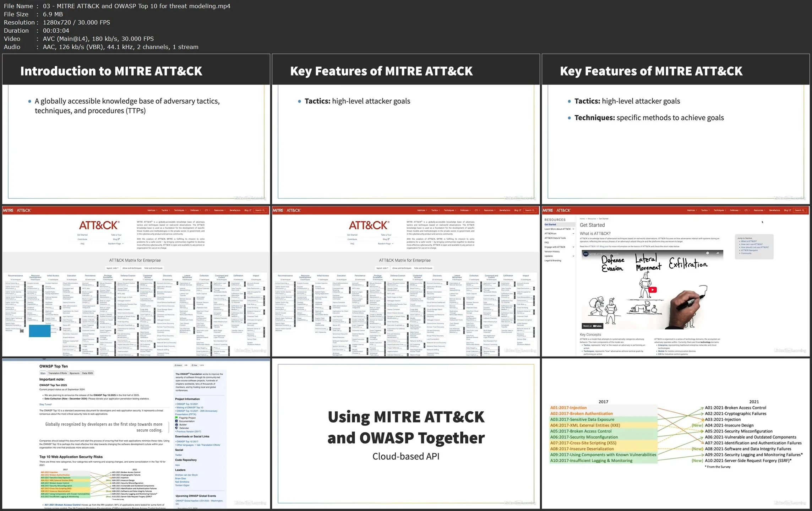
Task: Click green Flagship Project flag icon
Action: tap(176, 418)
